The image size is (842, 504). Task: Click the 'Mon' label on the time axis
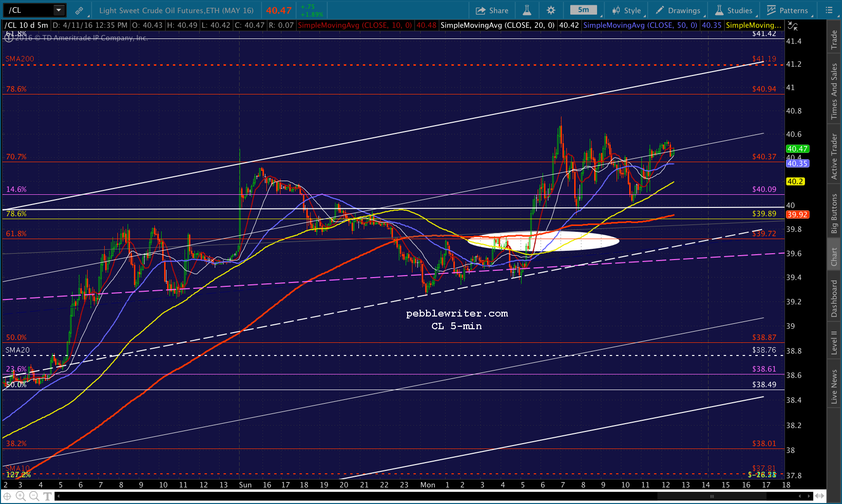coord(428,485)
